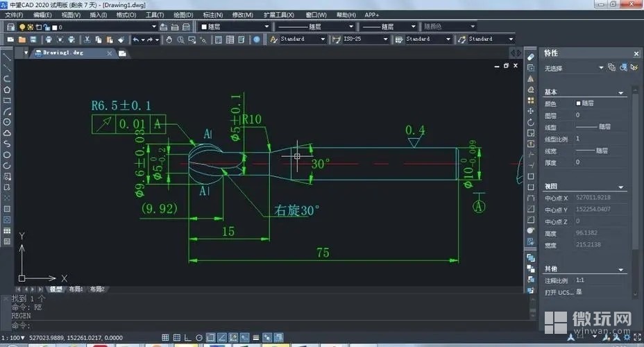This screenshot has height=347, width=644.
Task: Open the 文件(F) menu
Action: pyautogui.click(x=15, y=15)
